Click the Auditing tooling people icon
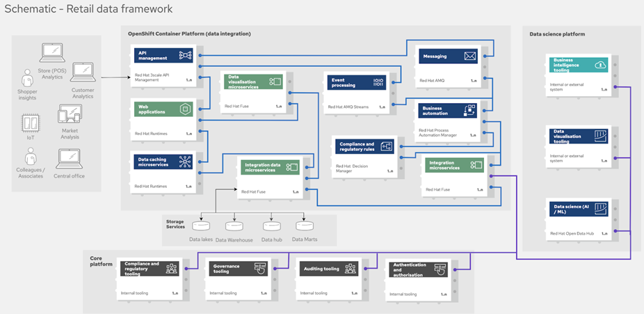Image resolution: width=644 pixels, height=314 pixels. (351, 269)
